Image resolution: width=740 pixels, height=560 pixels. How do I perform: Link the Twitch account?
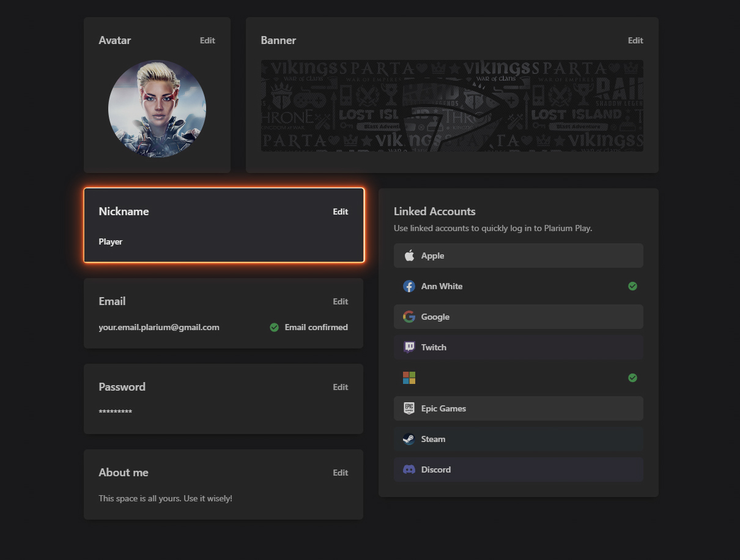(519, 347)
